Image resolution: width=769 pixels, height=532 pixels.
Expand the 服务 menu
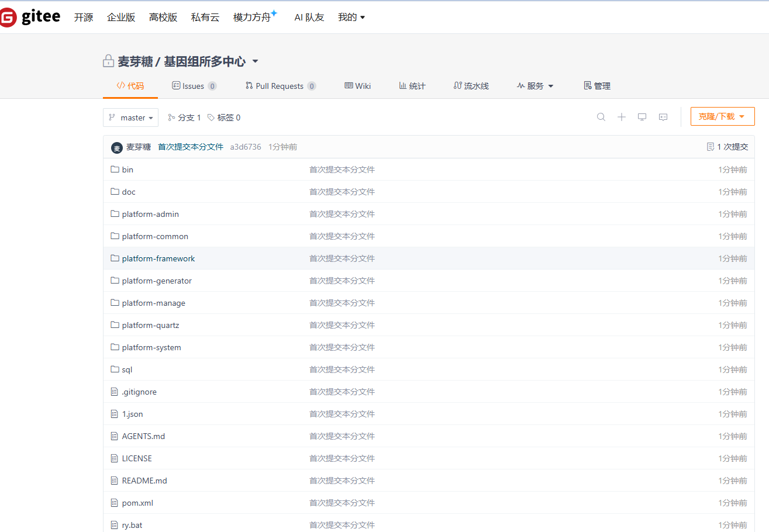coord(535,86)
